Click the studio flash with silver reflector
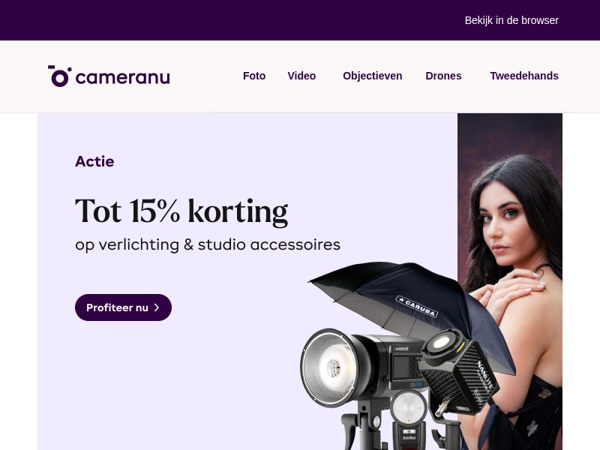 (x=358, y=375)
